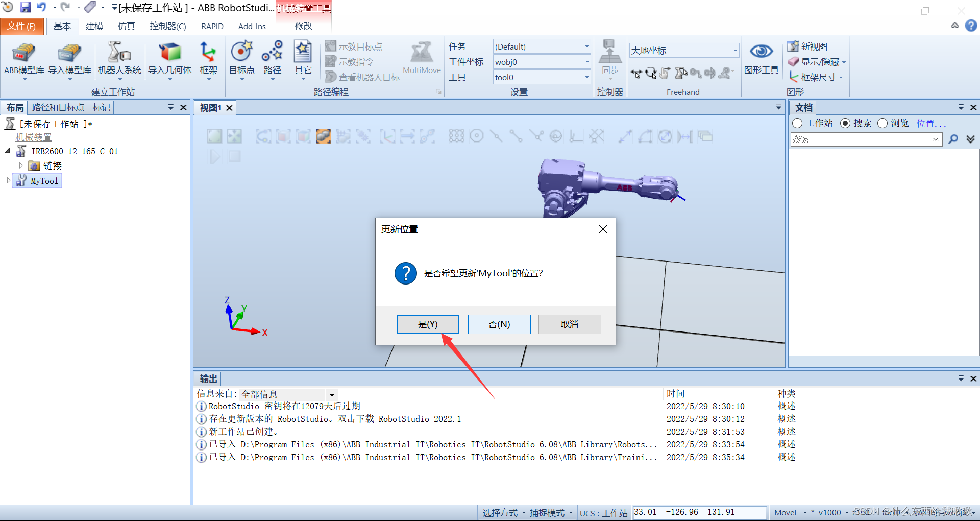The image size is (980, 521).
Task: Click the undo icon in title bar
Action: (x=41, y=7)
